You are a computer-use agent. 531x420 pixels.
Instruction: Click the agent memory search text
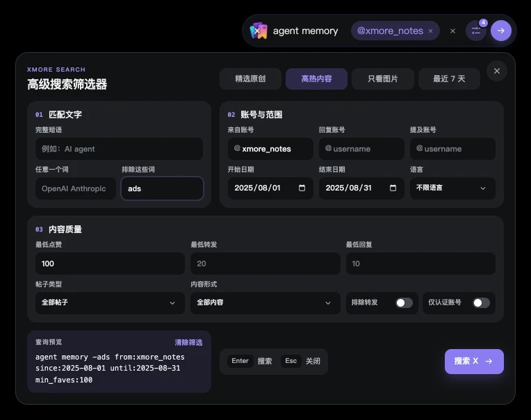[305, 31]
